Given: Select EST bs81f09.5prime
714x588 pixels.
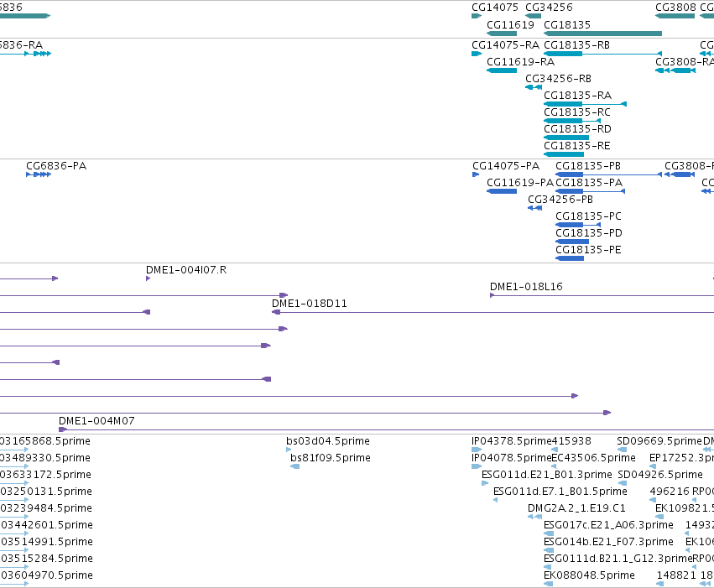Looking at the screenshot, I should tap(330, 458).
